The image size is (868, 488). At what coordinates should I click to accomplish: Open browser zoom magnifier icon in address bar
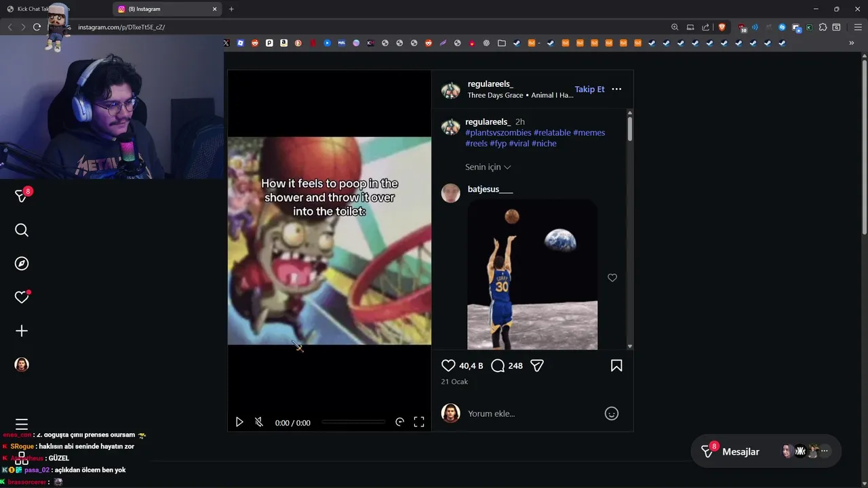click(675, 27)
